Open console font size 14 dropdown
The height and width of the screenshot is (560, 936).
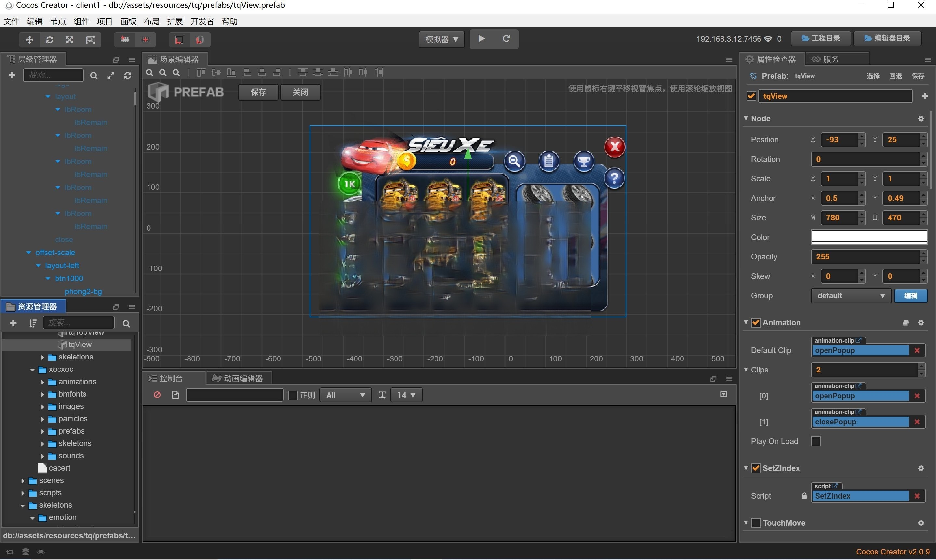tap(406, 395)
